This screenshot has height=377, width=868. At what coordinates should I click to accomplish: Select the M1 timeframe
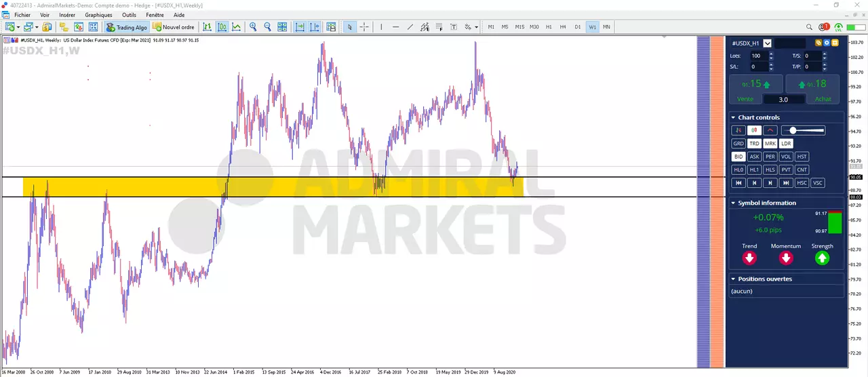(x=491, y=27)
